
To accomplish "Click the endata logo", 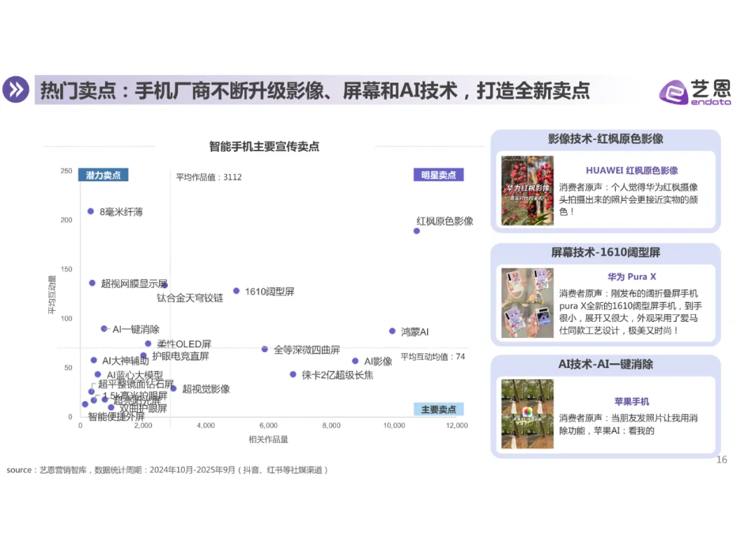I will pos(695,92).
